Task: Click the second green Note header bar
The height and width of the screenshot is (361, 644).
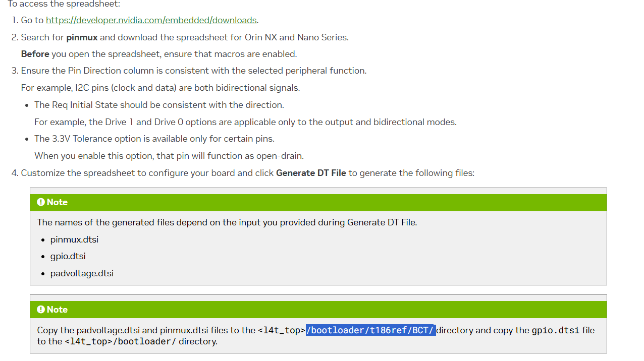Action: point(318,310)
